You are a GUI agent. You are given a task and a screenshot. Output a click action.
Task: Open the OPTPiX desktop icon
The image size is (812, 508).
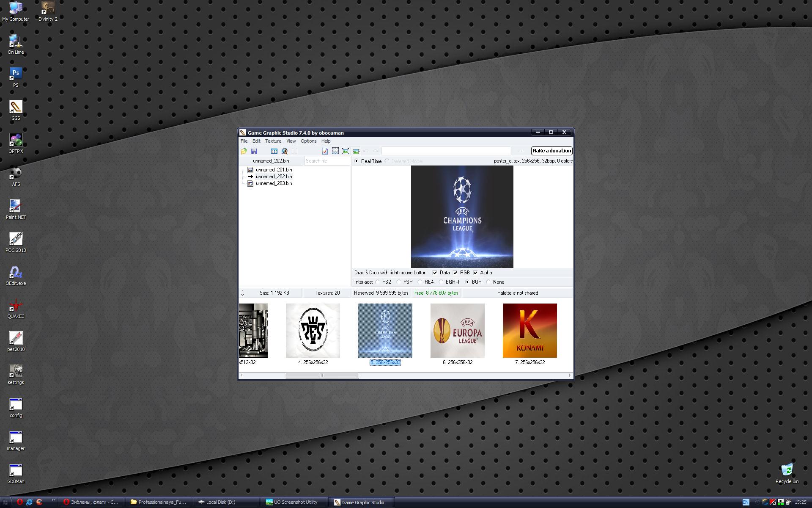click(16, 143)
